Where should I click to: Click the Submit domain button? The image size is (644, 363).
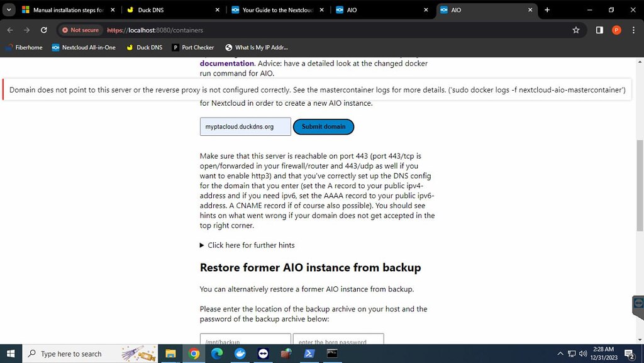pos(324,127)
